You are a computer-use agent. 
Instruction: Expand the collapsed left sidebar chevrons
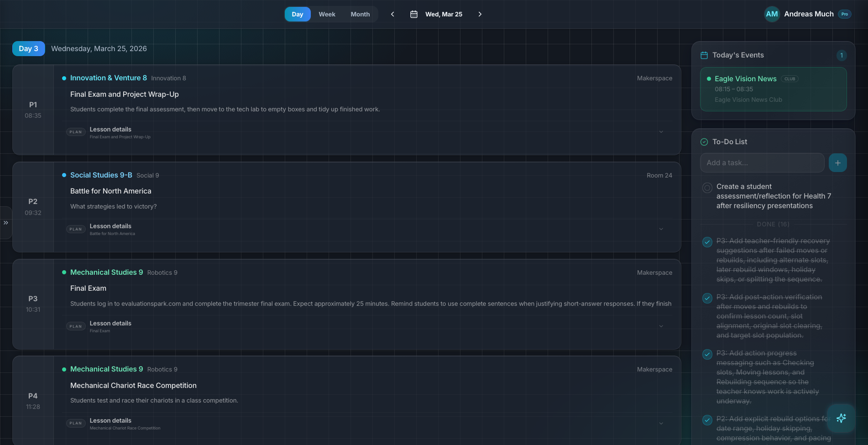coord(6,223)
